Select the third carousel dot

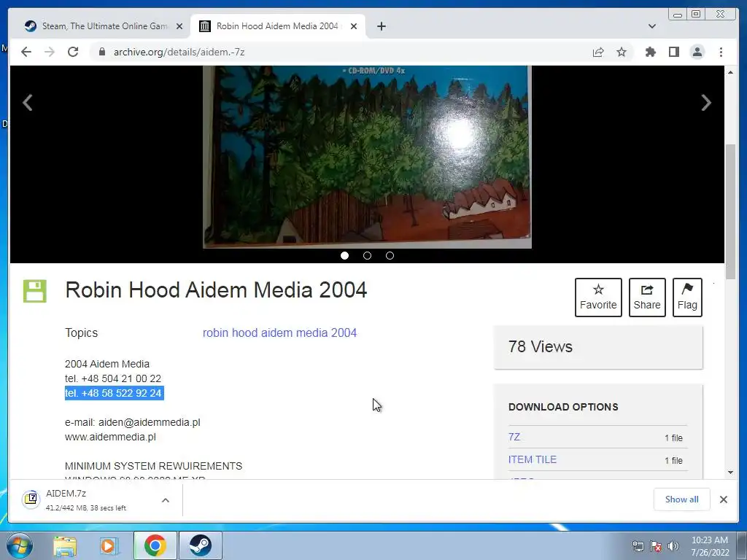(x=390, y=256)
